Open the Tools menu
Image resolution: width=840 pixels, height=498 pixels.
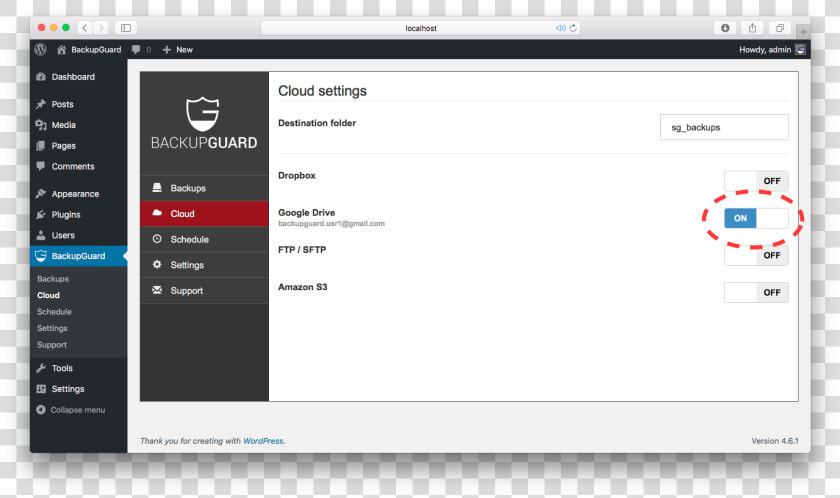click(78, 368)
